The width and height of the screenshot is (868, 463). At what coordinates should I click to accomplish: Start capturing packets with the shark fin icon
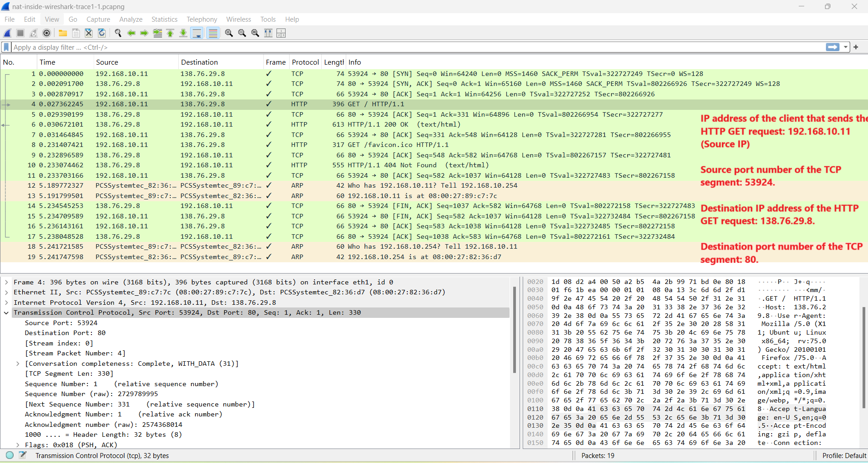(x=8, y=33)
